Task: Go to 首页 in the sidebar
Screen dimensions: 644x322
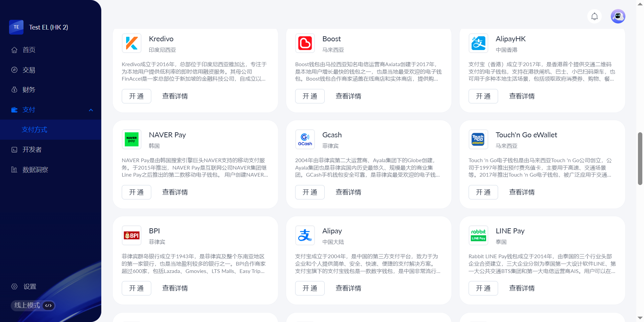Action: tap(29, 50)
